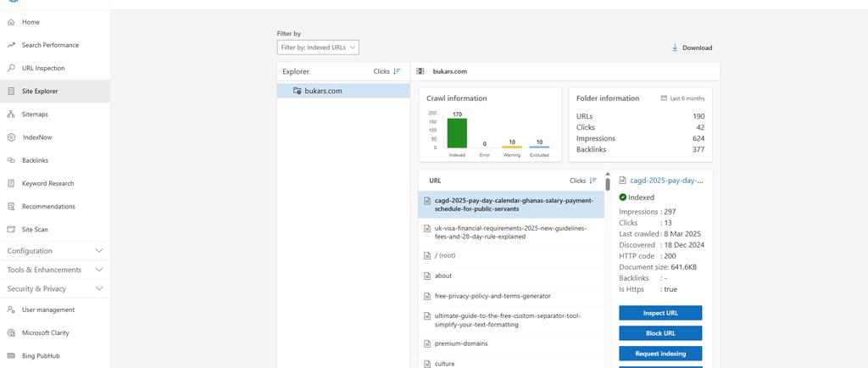
Task: Click the Excluded bar in crawl chart
Action: (x=539, y=147)
